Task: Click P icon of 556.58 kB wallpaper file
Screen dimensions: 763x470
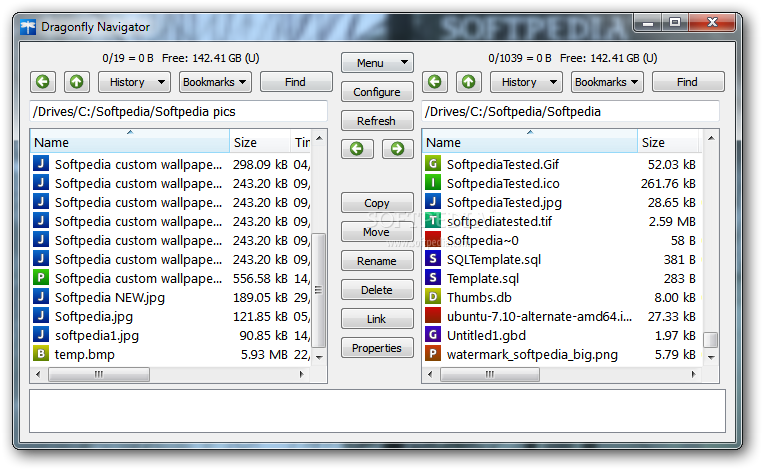Action: [41, 278]
